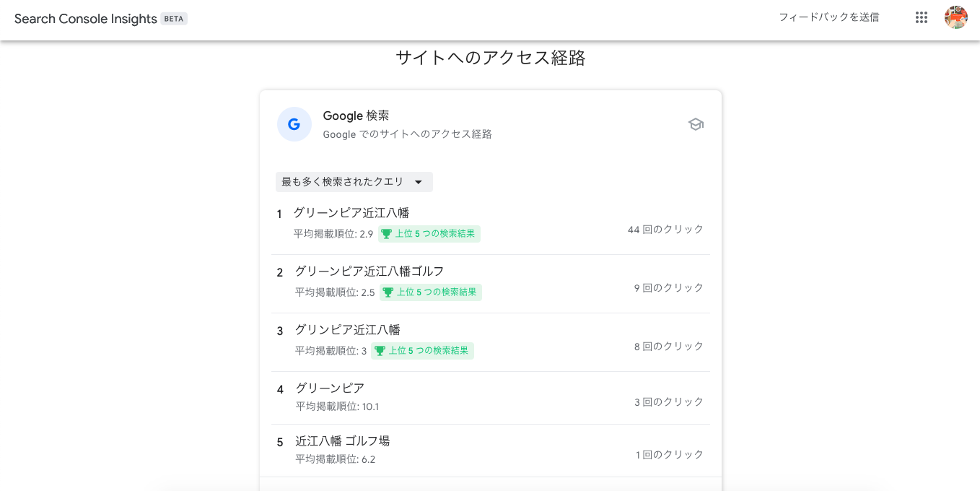Click trophy icon for グリーンピア近江八幡 query
Image resolution: width=980 pixels, height=491 pixels.
tap(386, 234)
